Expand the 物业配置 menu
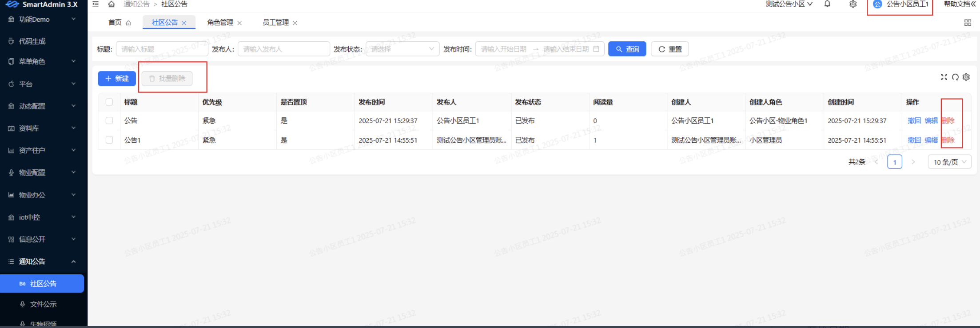Image resolution: width=980 pixels, height=328 pixels. [44, 172]
